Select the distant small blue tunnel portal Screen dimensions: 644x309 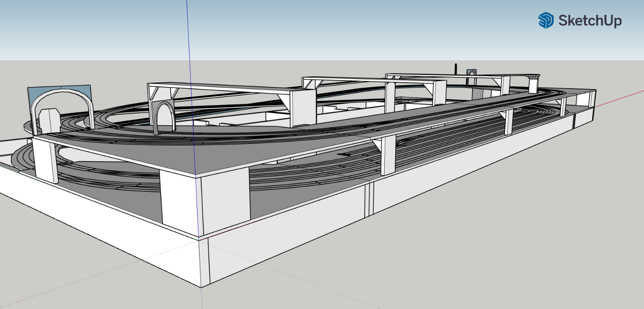(x=471, y=73)
